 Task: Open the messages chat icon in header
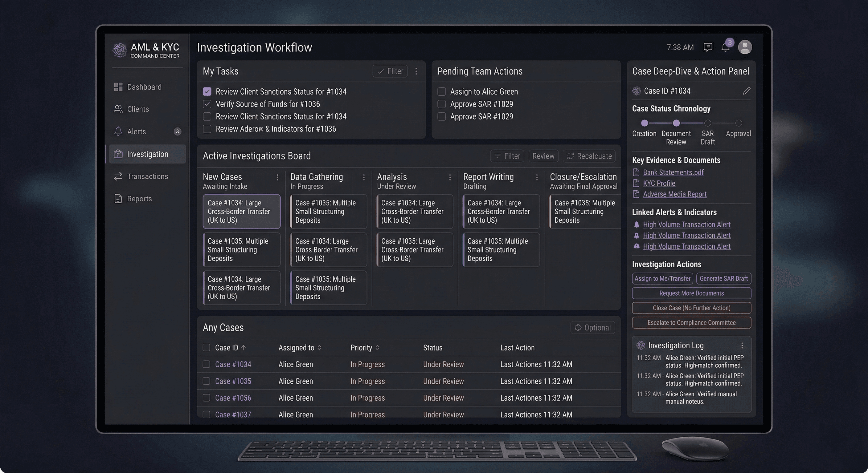coord(708,47)
